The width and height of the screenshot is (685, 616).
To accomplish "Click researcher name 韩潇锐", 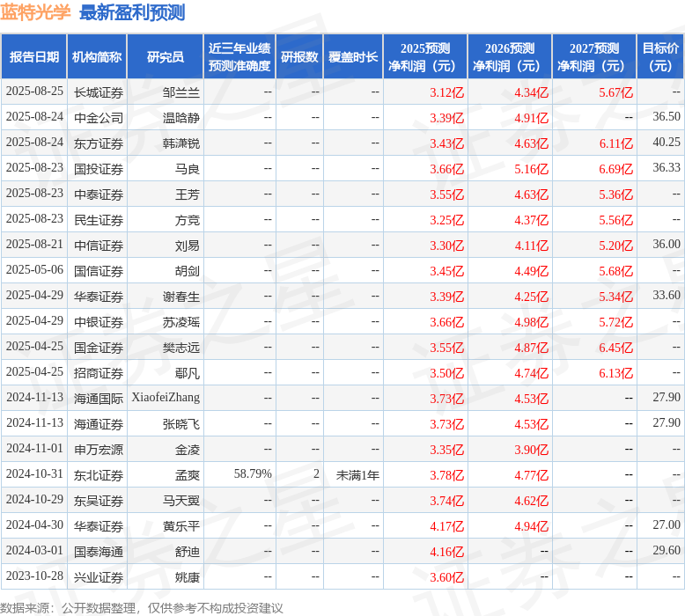I will (x=180, y=143).
